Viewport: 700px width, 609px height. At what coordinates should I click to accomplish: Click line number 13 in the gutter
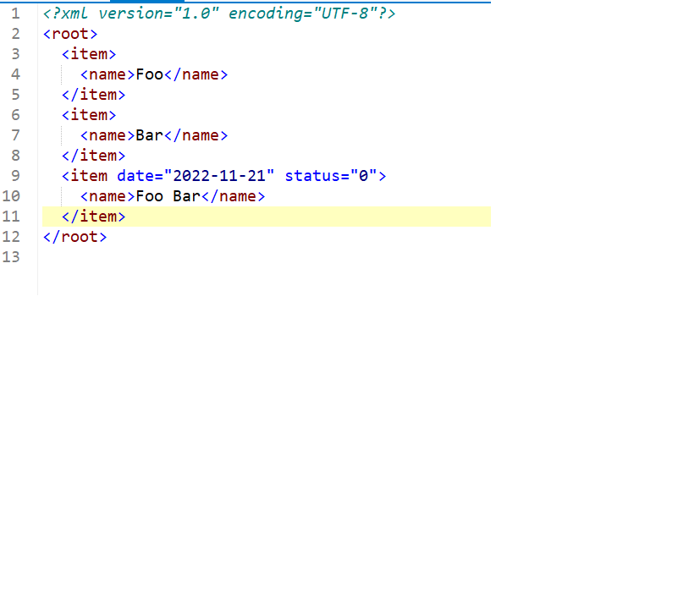[x=11, y=257]
